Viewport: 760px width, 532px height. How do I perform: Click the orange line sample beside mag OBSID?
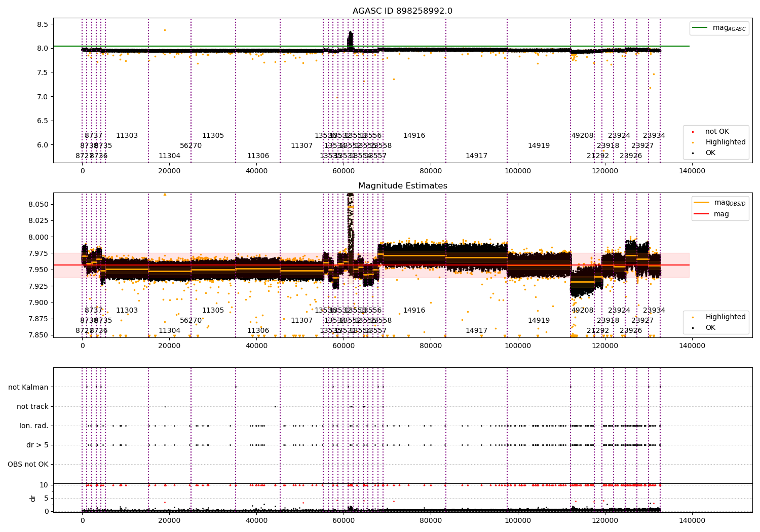click(702, 203)
